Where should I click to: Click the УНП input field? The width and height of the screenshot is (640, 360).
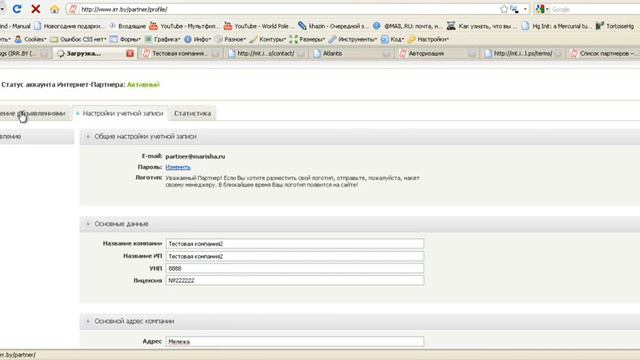(295, 269)
